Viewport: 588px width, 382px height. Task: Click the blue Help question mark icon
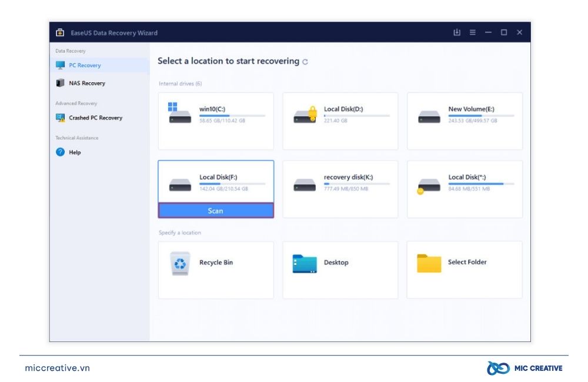[x=60, y=152]
